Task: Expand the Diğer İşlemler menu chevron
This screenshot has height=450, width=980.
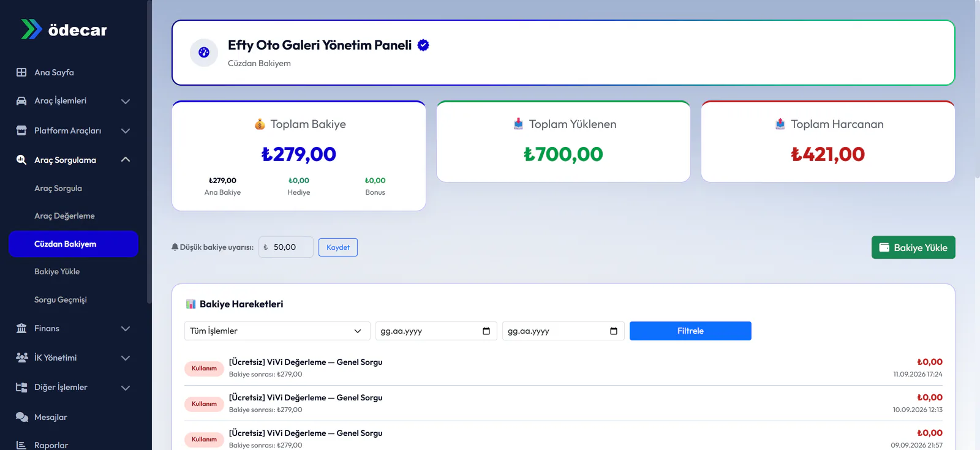Action: pyautogui.click(x=126, y=388)
